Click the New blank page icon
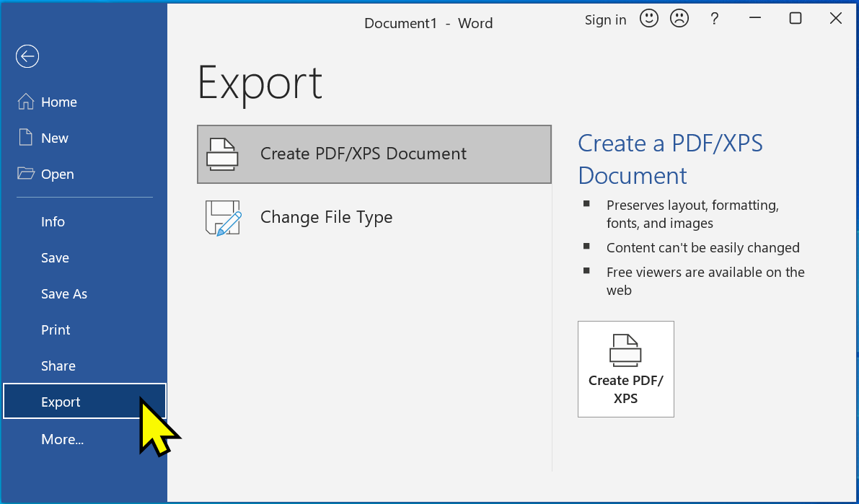859x504 pixels. coord(26,138)
